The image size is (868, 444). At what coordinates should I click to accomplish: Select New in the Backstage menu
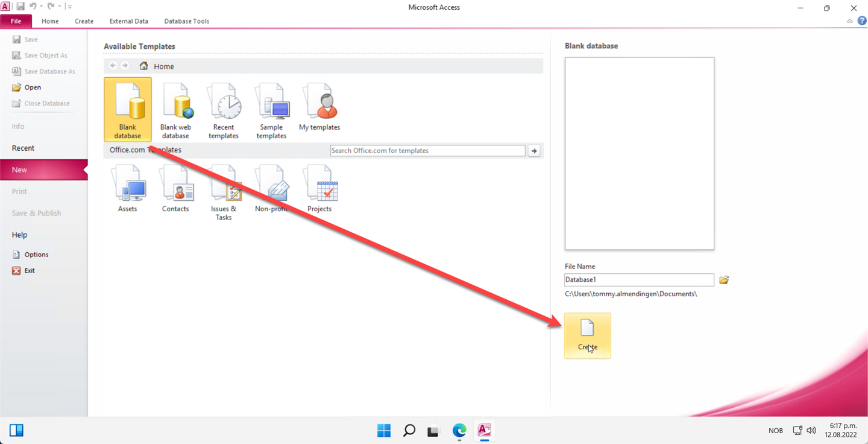coord(43,170)
